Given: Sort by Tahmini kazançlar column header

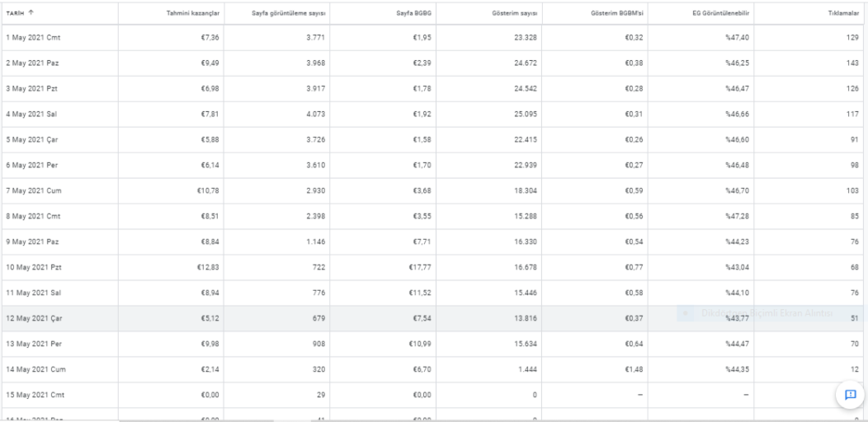Looking at the screenshot, I should click(x=192, y=13).
